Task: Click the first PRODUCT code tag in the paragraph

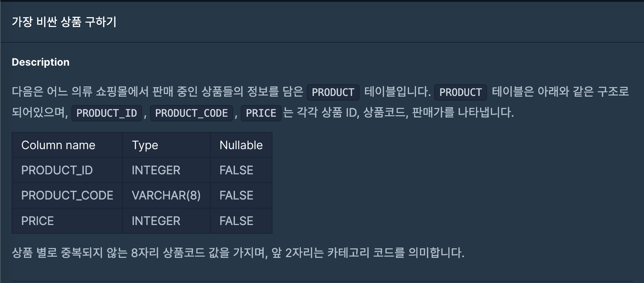Action: point(333,92)
